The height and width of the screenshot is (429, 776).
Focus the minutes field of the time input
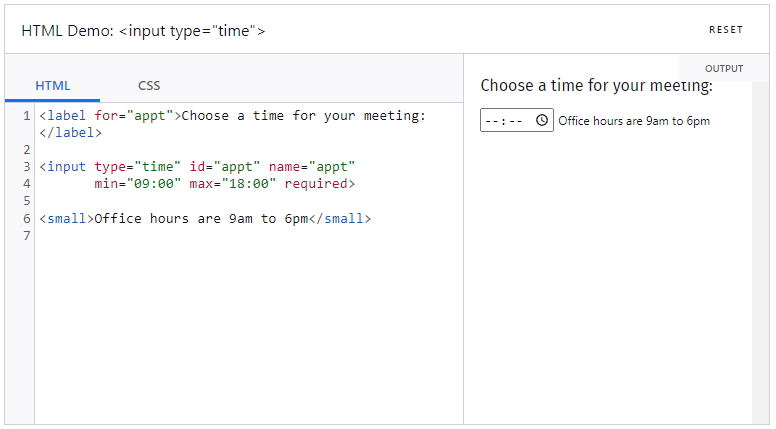point(516,121)
